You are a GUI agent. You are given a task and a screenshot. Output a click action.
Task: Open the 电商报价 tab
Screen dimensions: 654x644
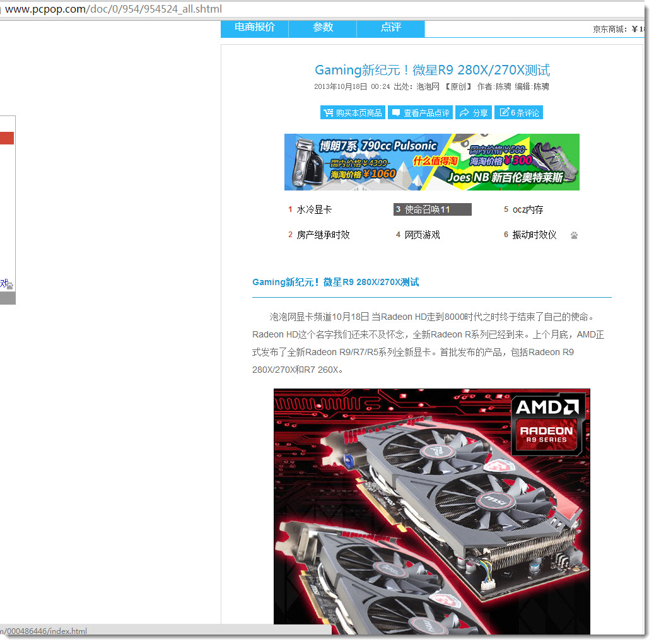[x=254, y=28]
